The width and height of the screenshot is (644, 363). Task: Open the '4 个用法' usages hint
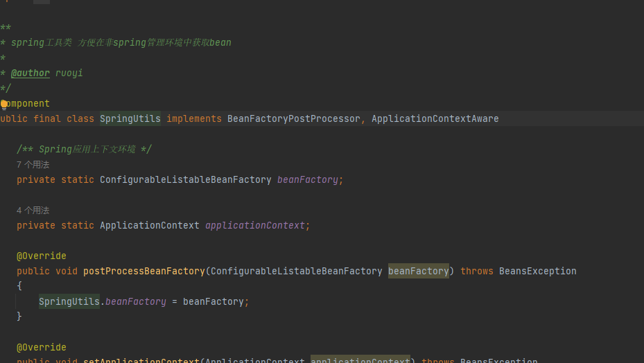click(x=33, y=211)
